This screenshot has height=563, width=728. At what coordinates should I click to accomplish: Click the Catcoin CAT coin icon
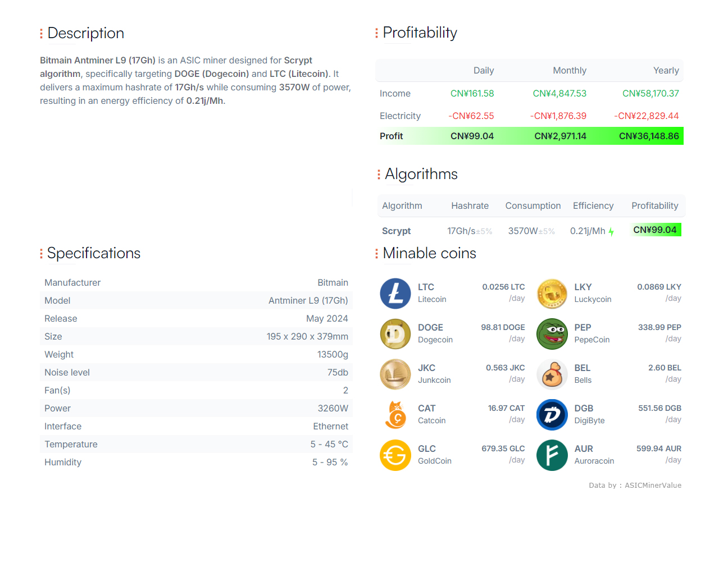coord(395,415)
